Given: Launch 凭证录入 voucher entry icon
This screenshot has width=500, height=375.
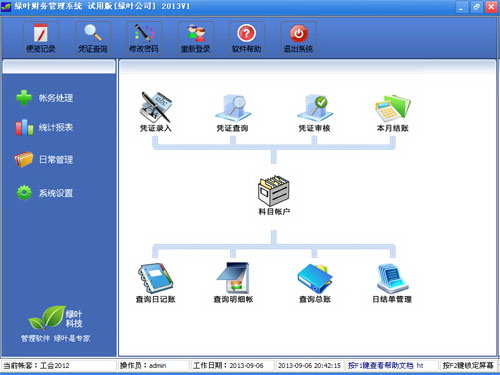Looking at the screenshot, I should point(156,112).
